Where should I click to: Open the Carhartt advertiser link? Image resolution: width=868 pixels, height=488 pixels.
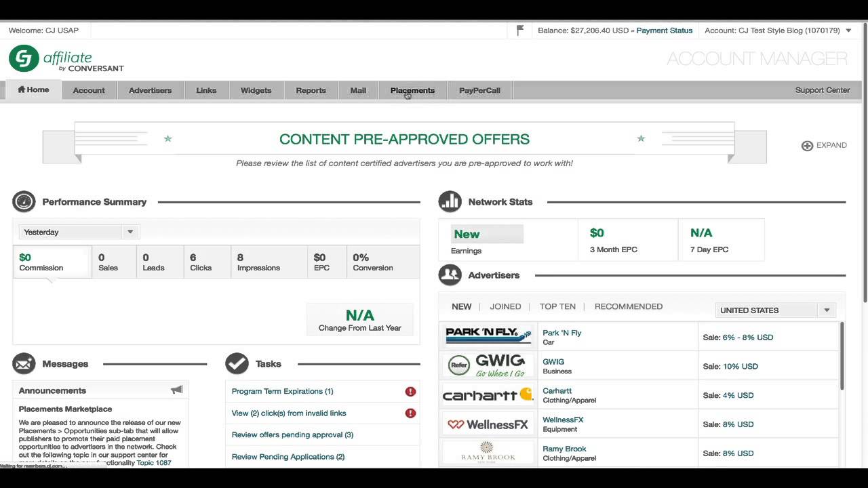click(x=557, y=391)
